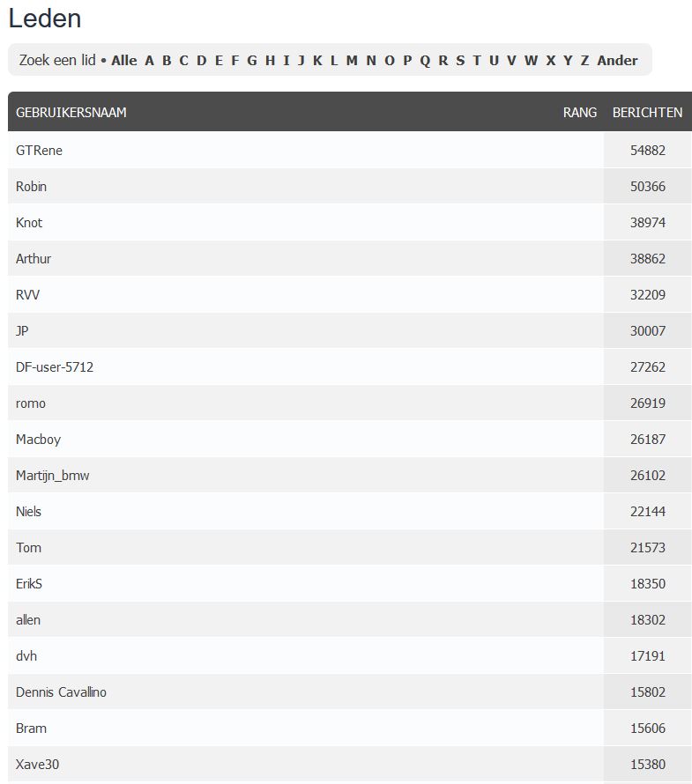
Task: View Martijn_bmw's profile
Action: pos(53,476)
